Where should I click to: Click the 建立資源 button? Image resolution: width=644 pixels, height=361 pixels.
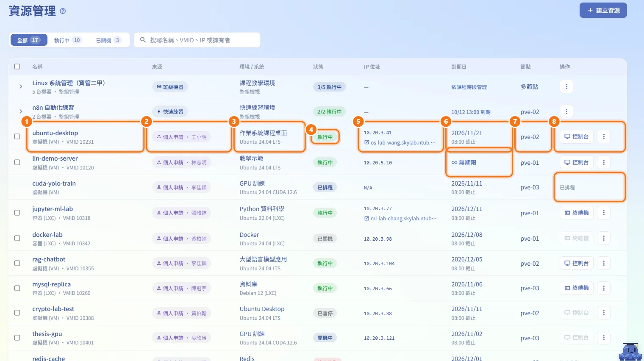pyautogui.click(x=603, y=10)
